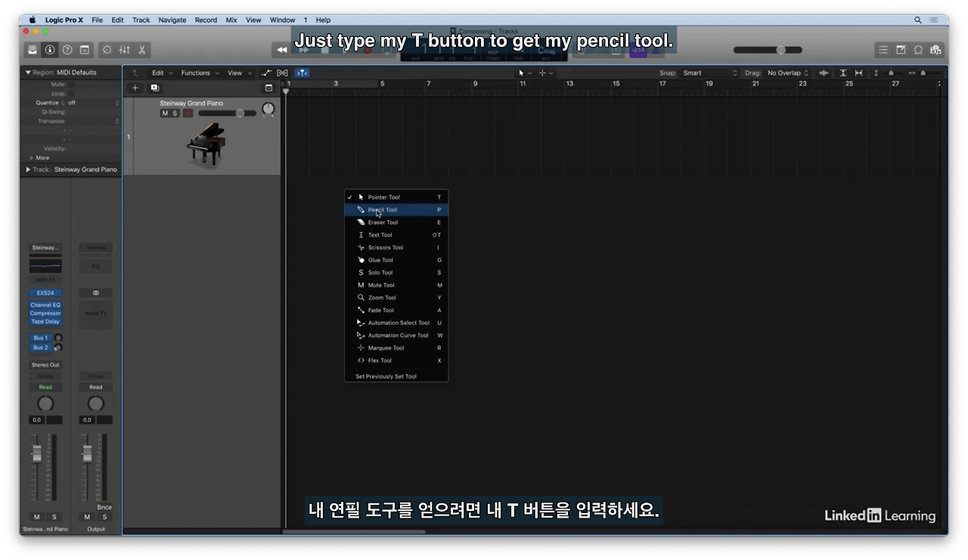
Task: Select the checked Pointer Tool entry
Action: (x=396, y=197)
